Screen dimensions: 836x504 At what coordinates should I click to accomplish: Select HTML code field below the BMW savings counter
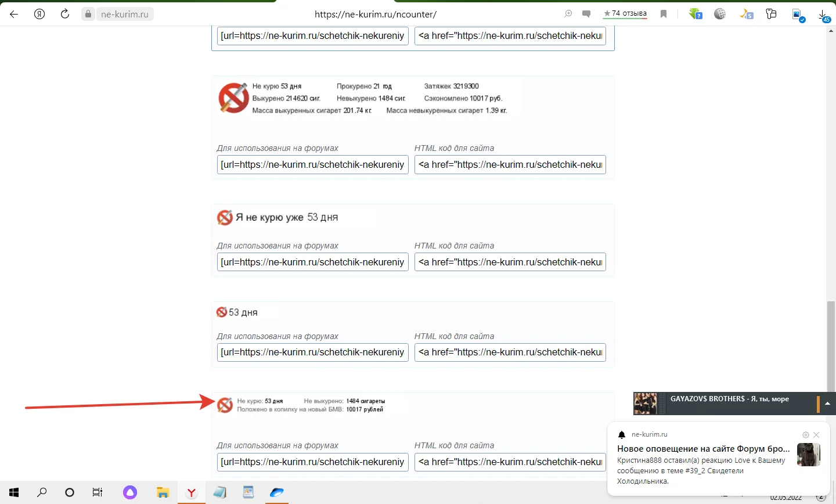510,462
